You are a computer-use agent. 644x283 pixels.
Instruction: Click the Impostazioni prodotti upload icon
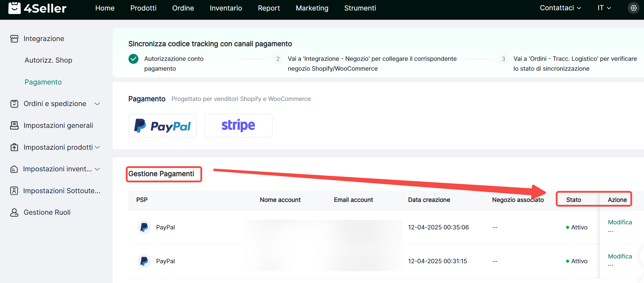tap(14, 147)
